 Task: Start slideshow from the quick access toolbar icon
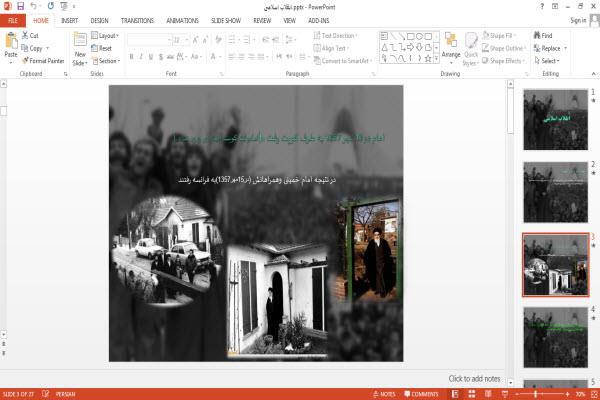[64, 6]
